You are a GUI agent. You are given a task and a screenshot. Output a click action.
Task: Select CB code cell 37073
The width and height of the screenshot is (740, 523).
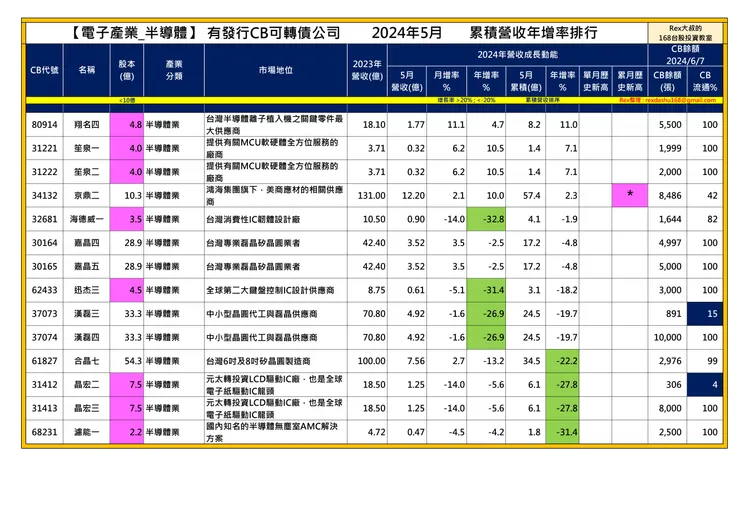pos(44,313)
